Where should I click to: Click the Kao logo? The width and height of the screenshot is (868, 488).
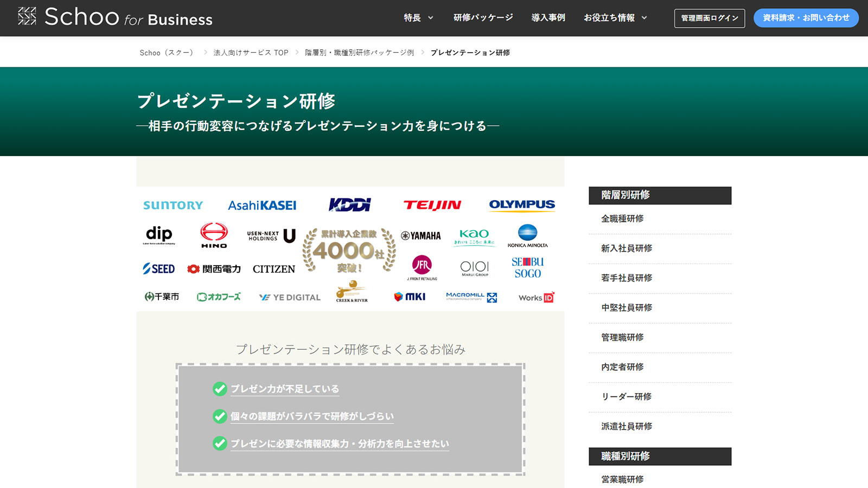click(x=474, y=237)
